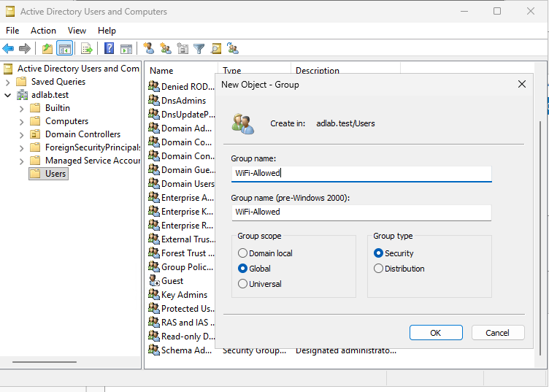Select the Users container in tree
This screenshot has height=392, width=549.
pos(49,174)
